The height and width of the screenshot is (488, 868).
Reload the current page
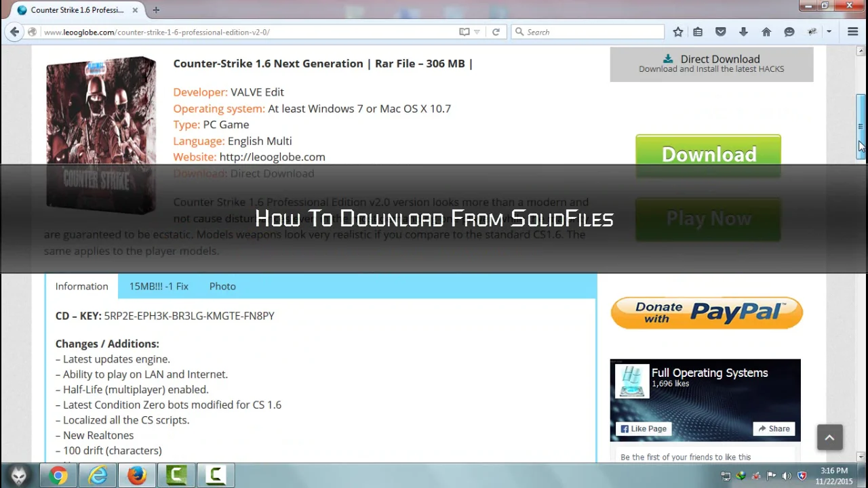[x=496, y=32]
